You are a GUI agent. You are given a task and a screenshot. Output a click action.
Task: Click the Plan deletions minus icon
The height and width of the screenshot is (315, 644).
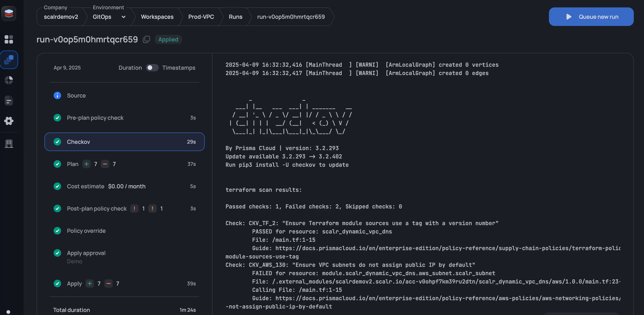(105, 164)
